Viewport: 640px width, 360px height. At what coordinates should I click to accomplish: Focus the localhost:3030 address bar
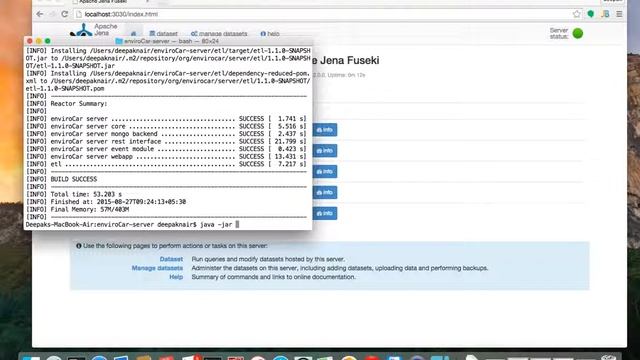(322, 14)
